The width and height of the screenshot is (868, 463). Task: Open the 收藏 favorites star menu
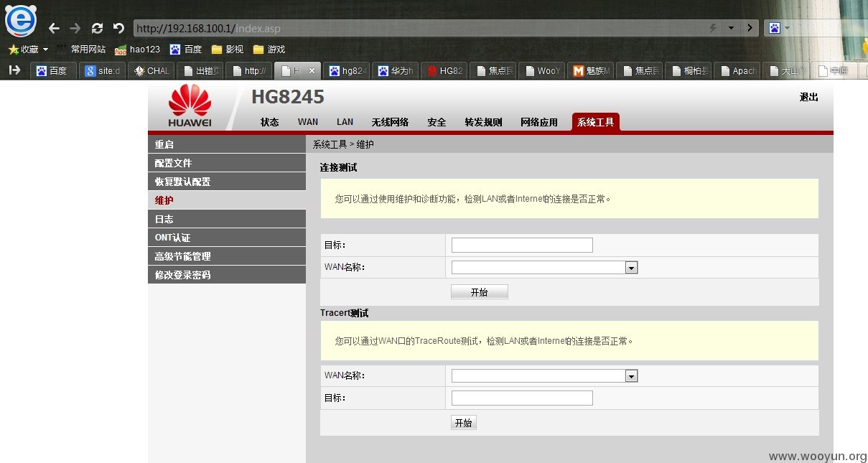pos(29,50)
